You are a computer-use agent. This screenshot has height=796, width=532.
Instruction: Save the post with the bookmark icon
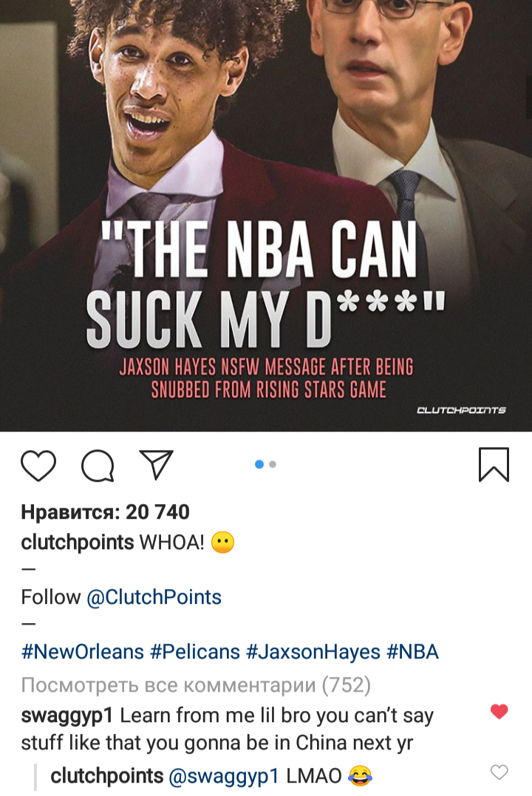click(494, 464)
